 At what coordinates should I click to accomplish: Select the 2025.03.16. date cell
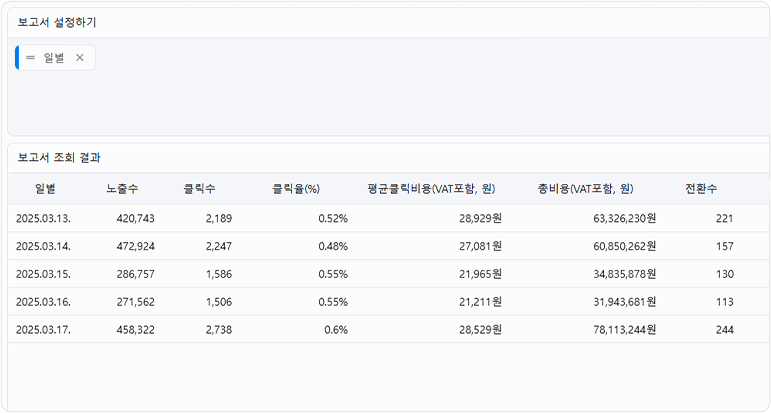pos(43,302)
